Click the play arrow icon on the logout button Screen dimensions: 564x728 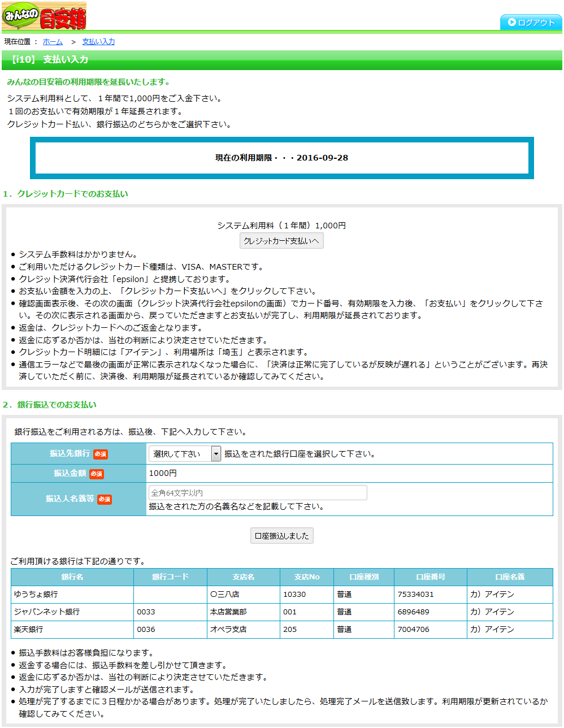(x=512, y=22)
